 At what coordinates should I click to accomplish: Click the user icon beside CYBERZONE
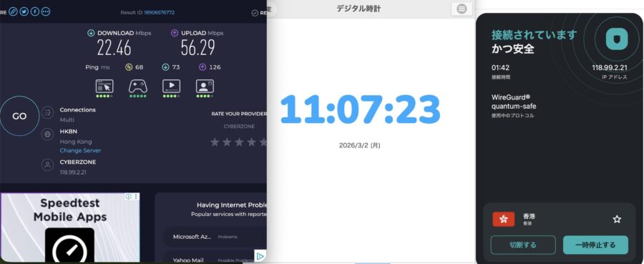(x=48, y=165)
